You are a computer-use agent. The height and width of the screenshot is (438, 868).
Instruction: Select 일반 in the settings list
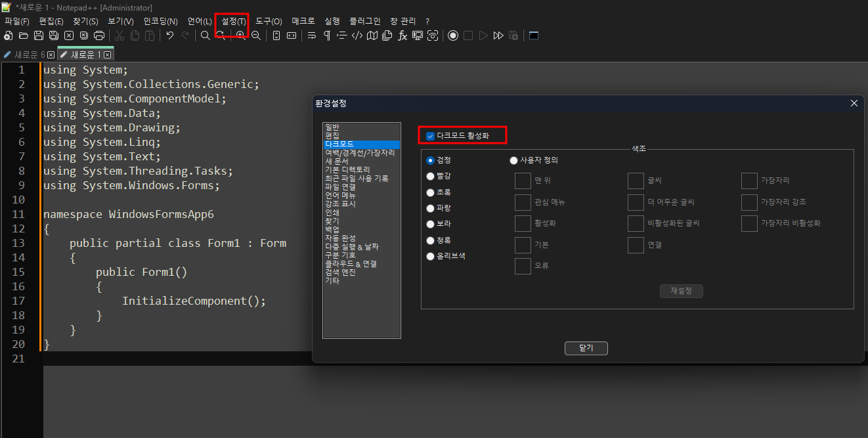362,127
